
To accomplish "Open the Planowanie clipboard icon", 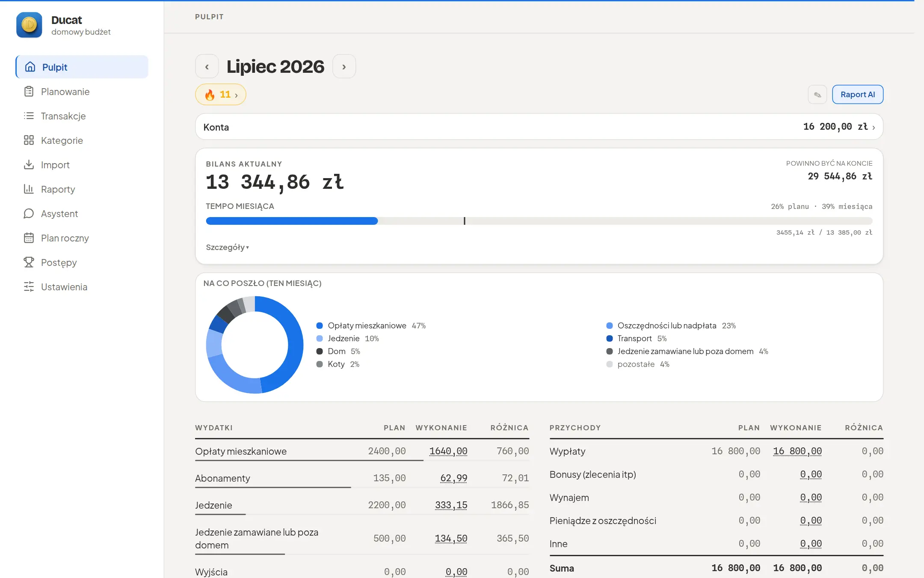I will coord(29,92).
